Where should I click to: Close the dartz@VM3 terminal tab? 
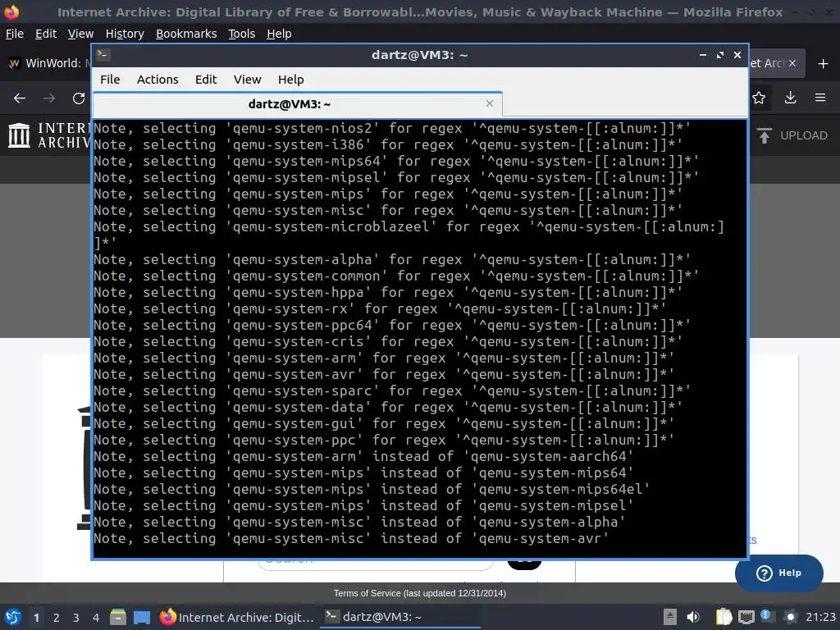(x=489, y=103)
